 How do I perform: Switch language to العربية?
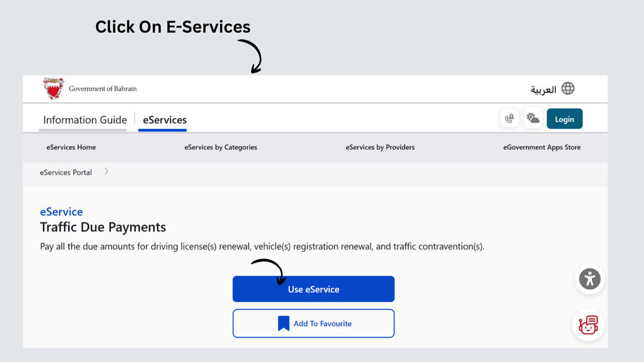[543, 89]
